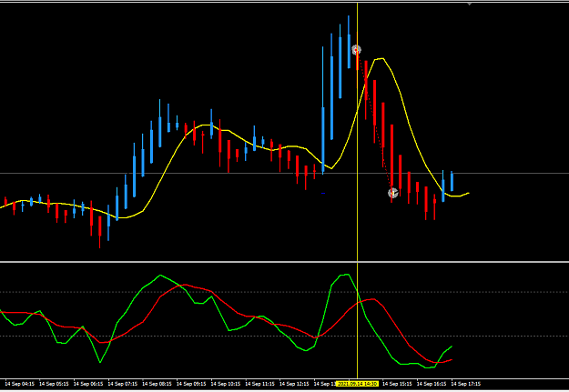
Task: Click the trade entry arrow marker above red candle
Action: (356, 50)
